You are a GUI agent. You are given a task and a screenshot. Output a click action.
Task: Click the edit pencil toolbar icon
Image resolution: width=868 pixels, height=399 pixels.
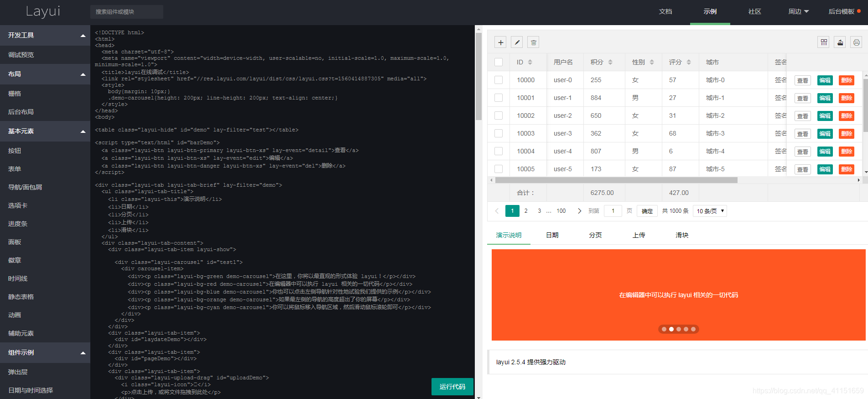click(x=517, y=42)
